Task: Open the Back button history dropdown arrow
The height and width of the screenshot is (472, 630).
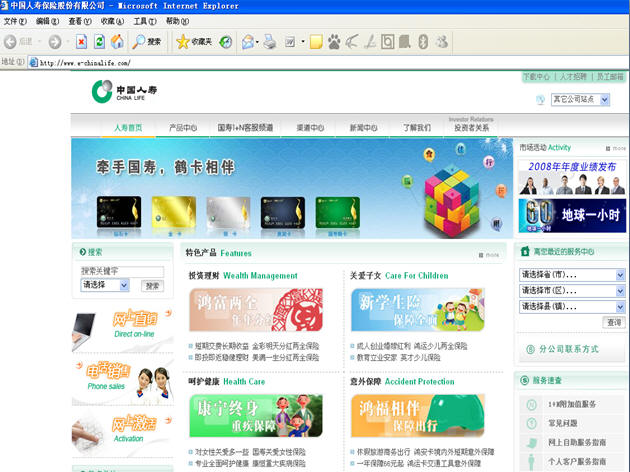Action: point(39,41)
